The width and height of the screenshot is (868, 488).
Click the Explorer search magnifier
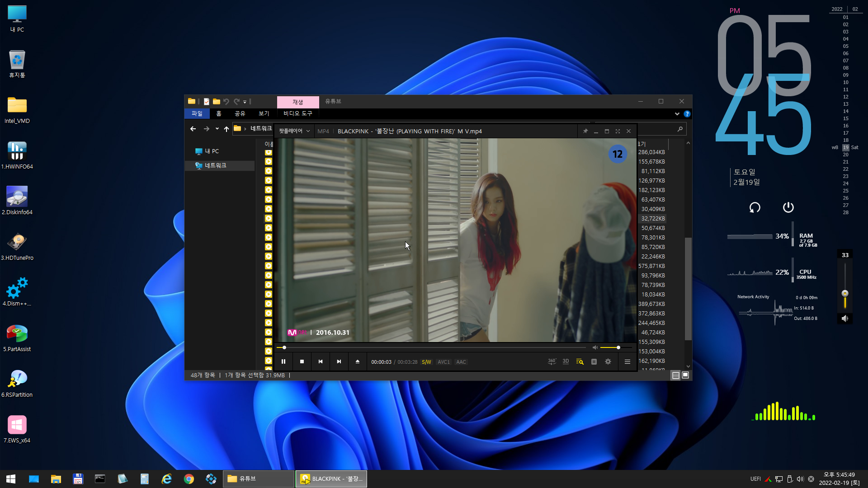(x=680, y=129)
